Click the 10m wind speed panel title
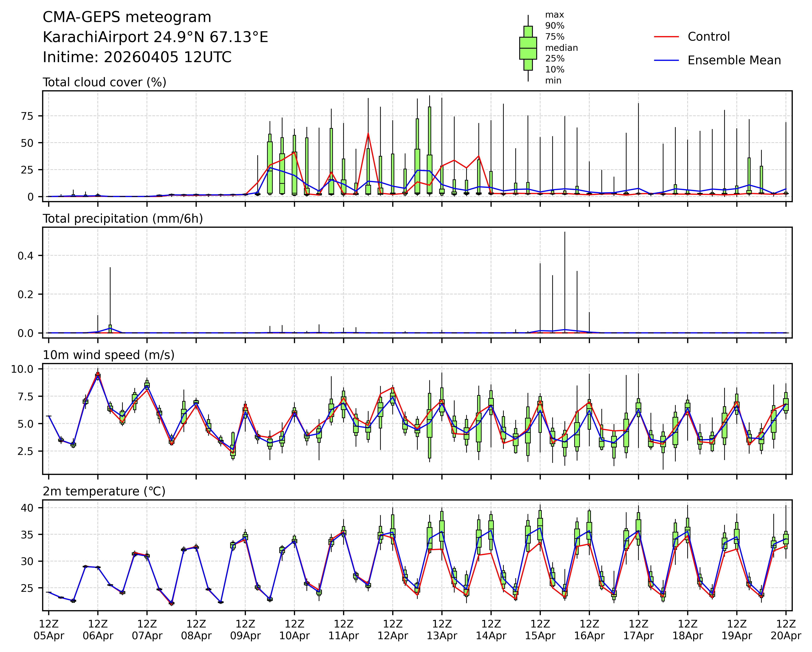 coord(108,355)
